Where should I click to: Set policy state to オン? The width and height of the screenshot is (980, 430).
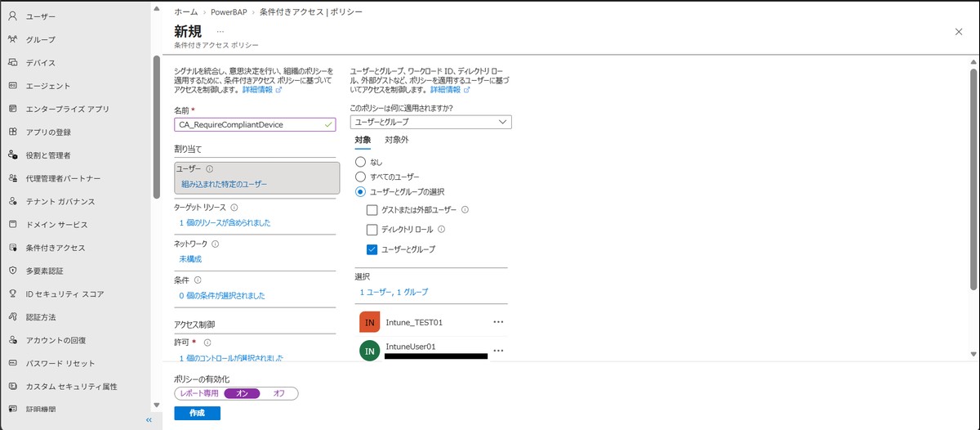[x=242, y=393]
